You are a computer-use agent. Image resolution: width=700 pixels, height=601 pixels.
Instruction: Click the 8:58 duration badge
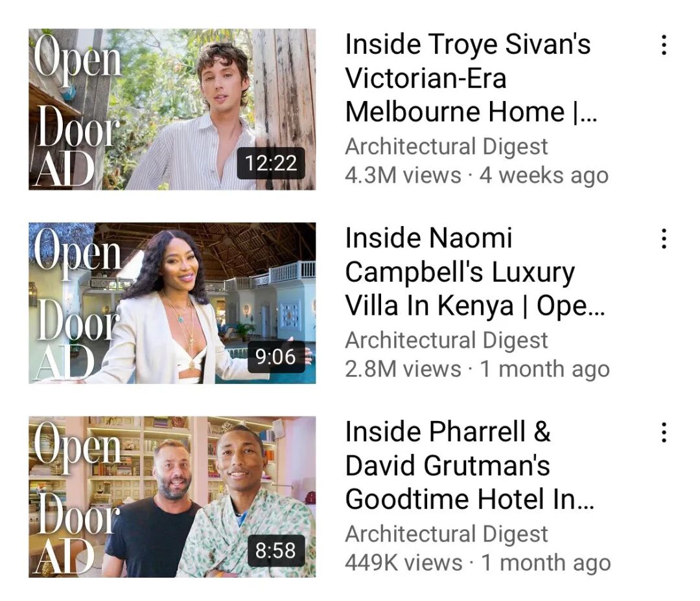pos(276,550)
